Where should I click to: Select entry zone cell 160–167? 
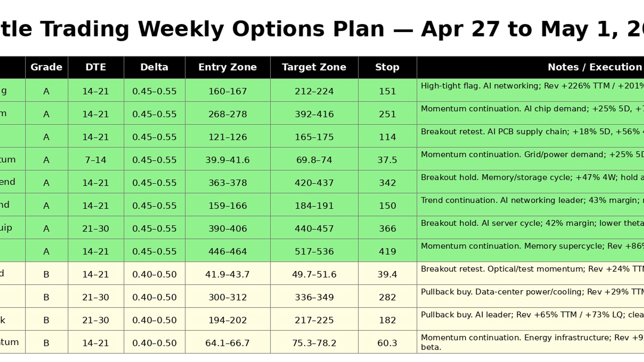[x=228, y=91]
